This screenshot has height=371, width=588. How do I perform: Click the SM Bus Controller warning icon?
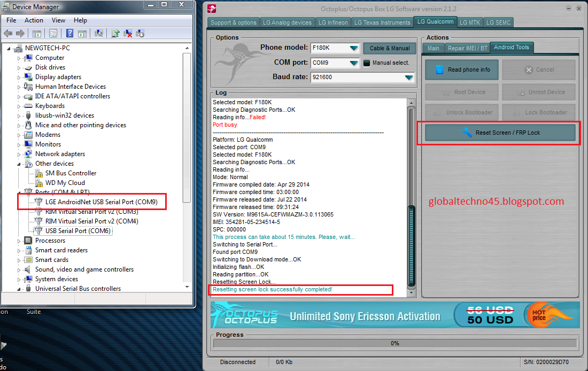click(39, 173)
